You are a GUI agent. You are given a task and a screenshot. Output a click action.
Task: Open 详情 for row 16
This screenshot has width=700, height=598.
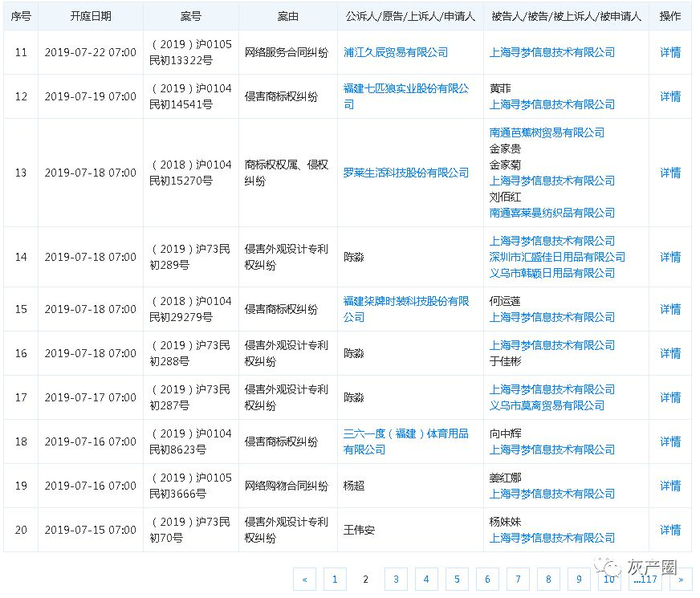[670, 354]
